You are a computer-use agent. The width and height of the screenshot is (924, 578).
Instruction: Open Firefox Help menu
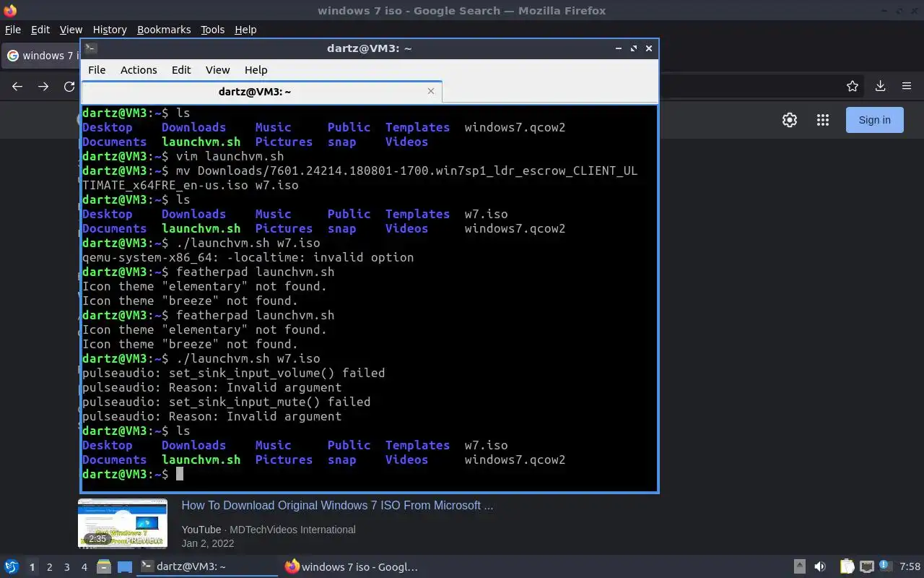(245, 30)
